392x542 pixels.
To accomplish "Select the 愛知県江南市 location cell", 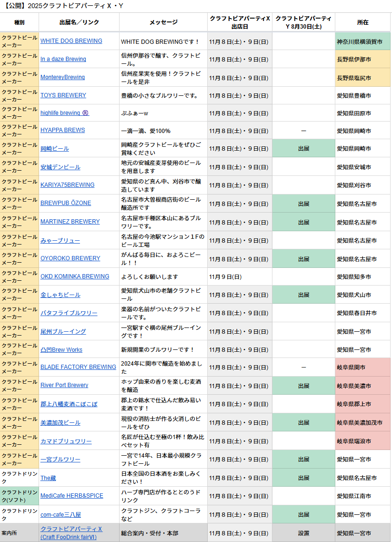I will point(362,496).
